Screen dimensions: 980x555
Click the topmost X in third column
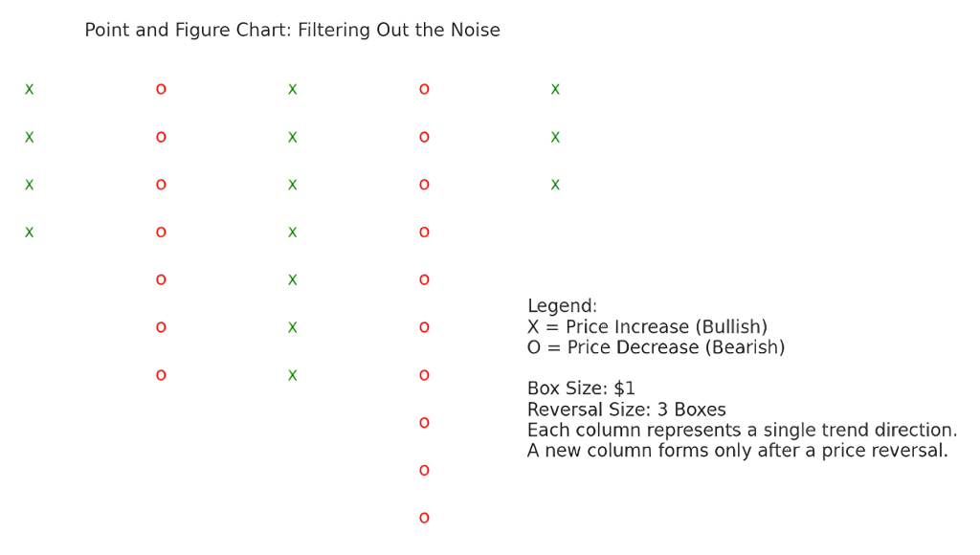coord(293,89)
